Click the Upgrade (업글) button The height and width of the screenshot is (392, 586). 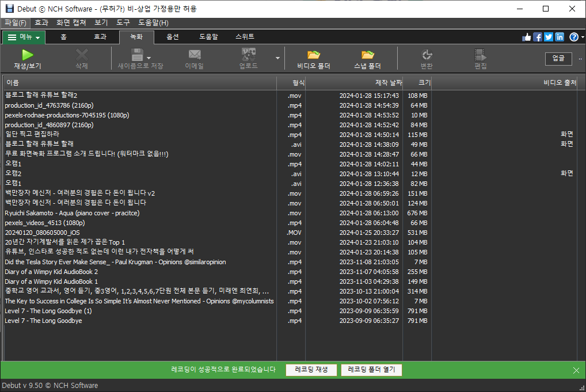pyautogui.click(x=558, y=58)
